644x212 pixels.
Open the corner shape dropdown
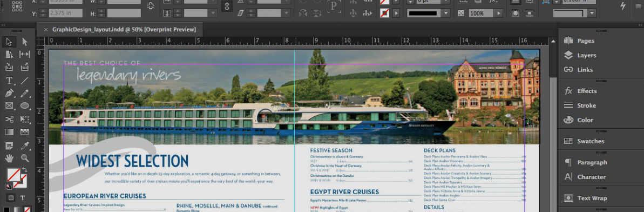(x=592, y=13)
